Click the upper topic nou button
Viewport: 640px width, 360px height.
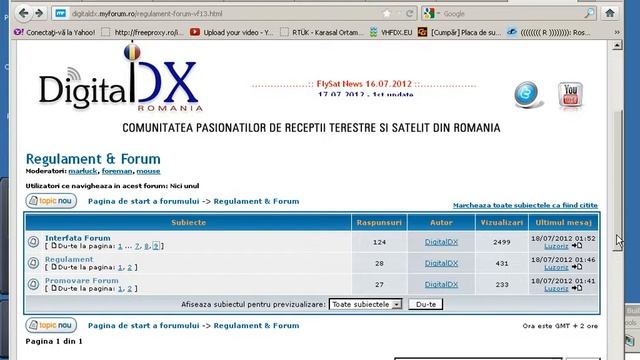tap(51, 201)
